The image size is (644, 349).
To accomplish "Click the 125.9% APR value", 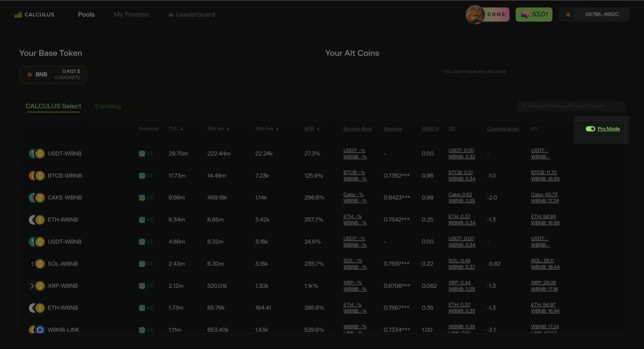I will click(x=313, y=176).
